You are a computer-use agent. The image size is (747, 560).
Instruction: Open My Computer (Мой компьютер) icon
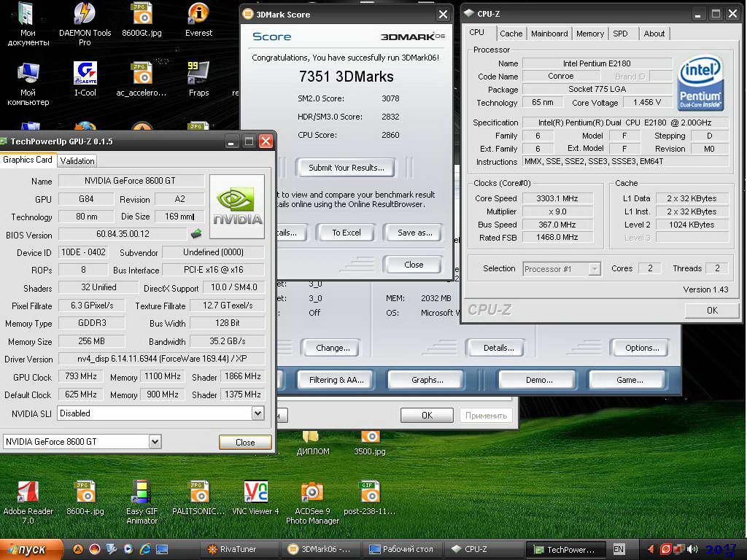28,83
